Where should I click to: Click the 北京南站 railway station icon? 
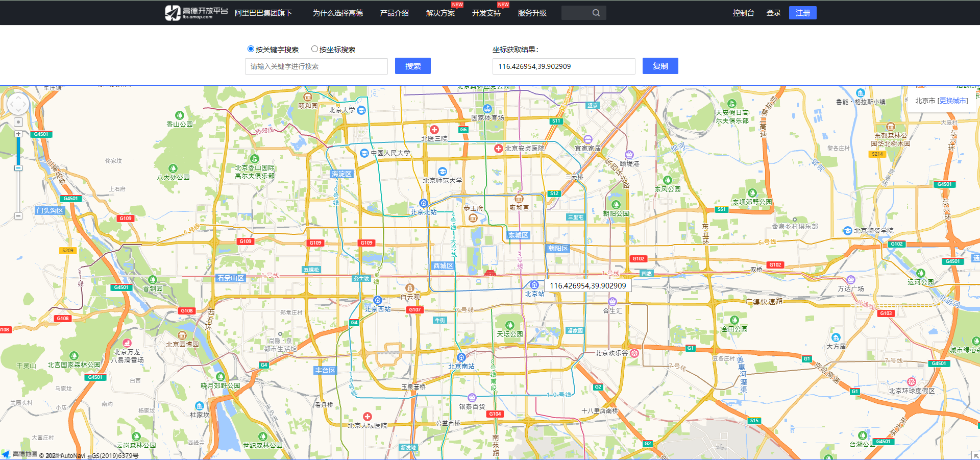[x=461, y=357]
